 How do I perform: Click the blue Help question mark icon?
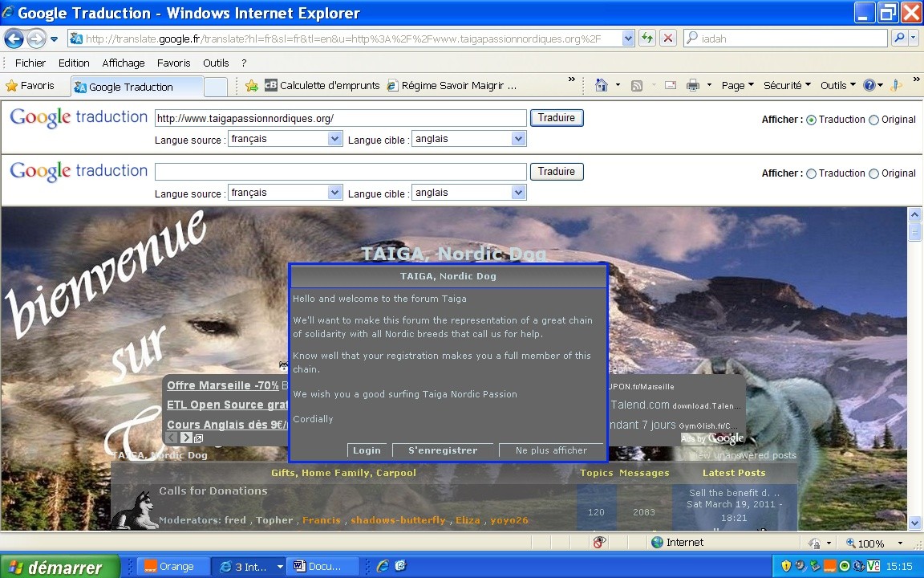pos(869,86)
